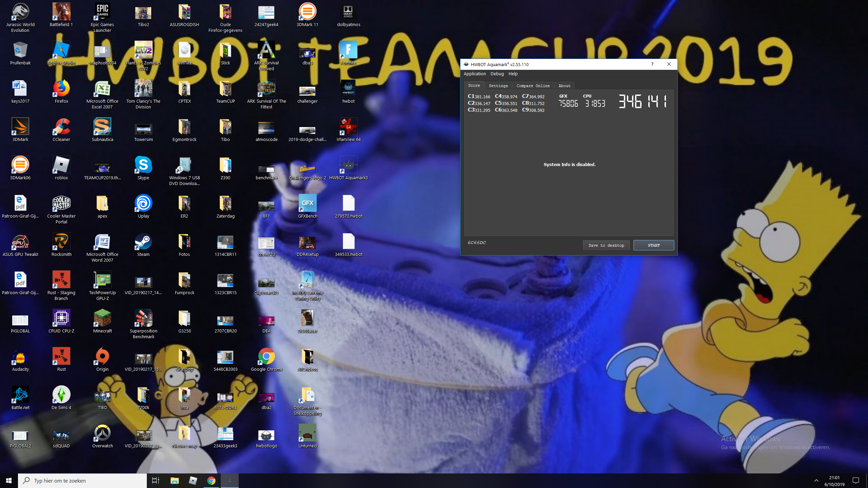Screen dimensions: 868x488
Task: Open the Prullenbak recycle bin
Action: (20, 54)
